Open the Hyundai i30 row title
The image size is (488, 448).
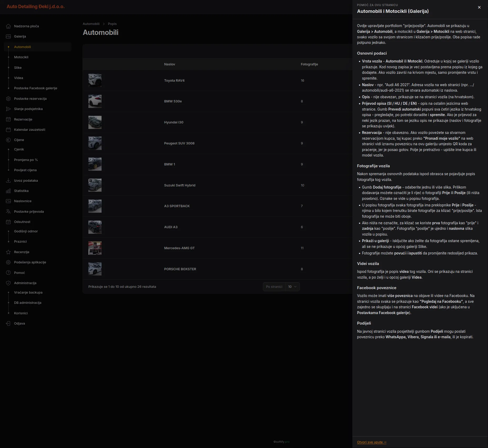pos(174,122)
